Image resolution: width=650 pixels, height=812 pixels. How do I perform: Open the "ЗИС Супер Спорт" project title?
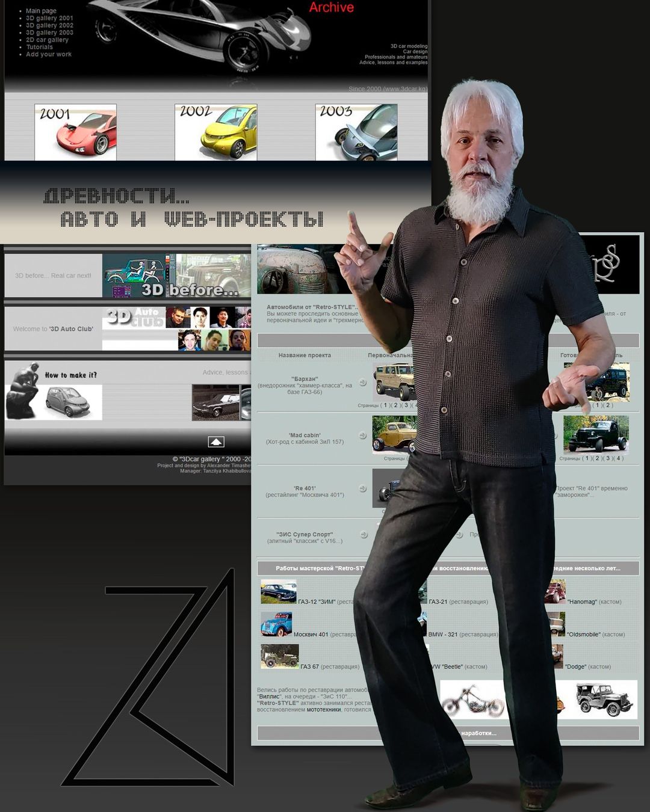click(305, 534)
